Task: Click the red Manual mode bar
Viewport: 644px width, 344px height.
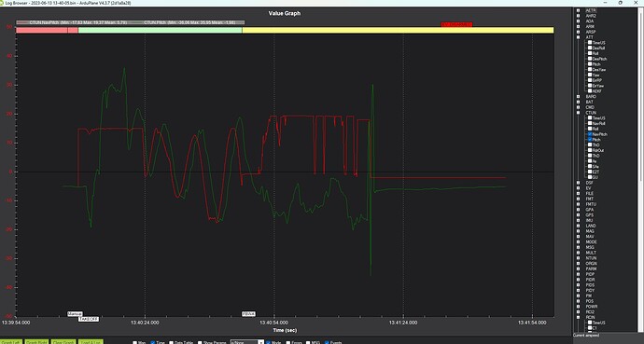Action: coord(47,30)
